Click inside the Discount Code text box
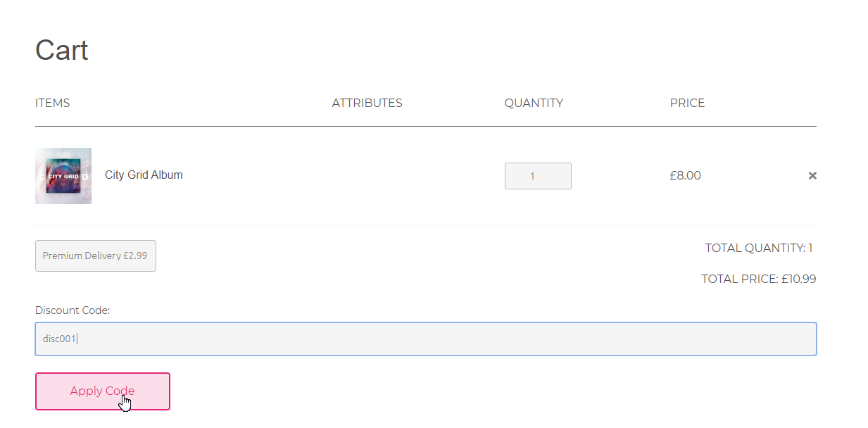This screenshot has width=868, height=428. tap(425, 339)
